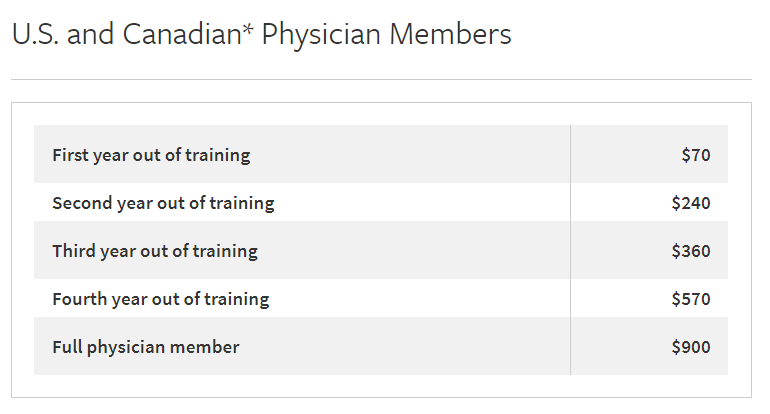This screenshot has width=770, height=414.
Task: Click the word 'Fourth' in the table
Action: point(80,299)
